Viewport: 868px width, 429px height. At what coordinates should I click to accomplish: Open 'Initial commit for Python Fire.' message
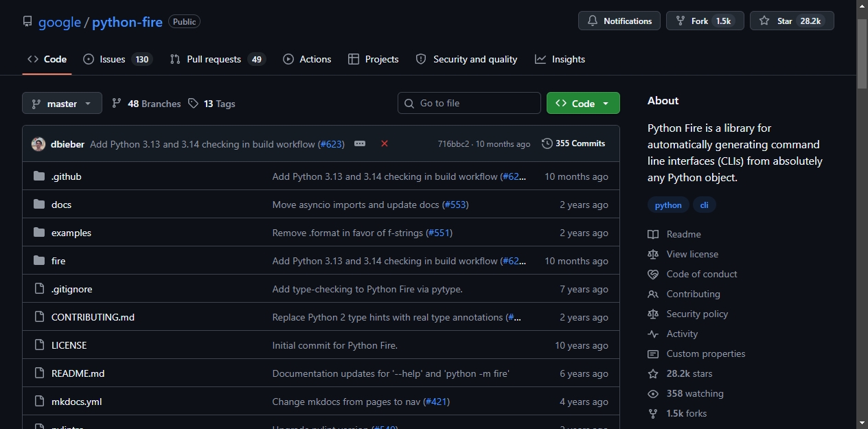tap(335, 345)
